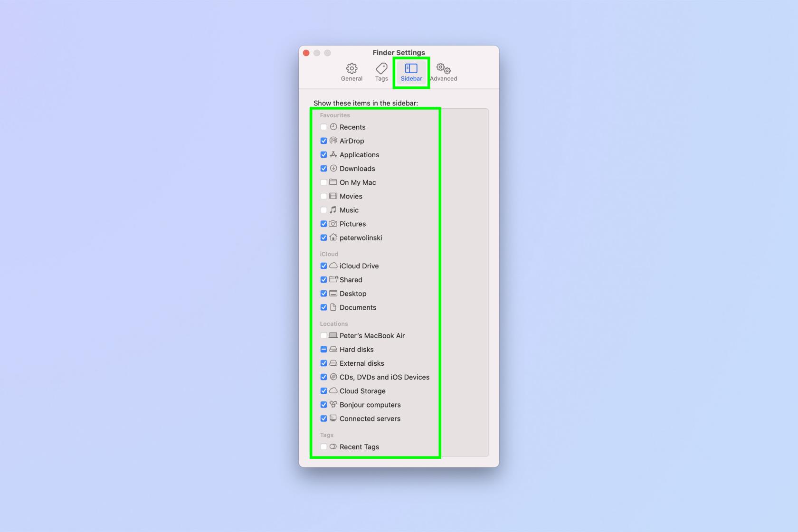Enable the Recent Tags checkbox
Viewport: 798px width, 532px height.
click(x=323, y=446)
